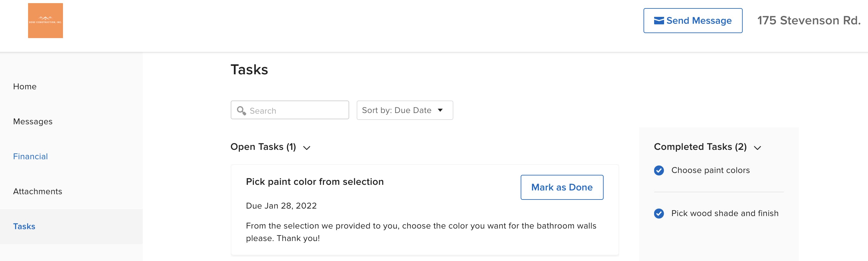Click the Due Jan 28, 2022 date text
Viewport: 868px width, 261px height.
pos(281,206)
